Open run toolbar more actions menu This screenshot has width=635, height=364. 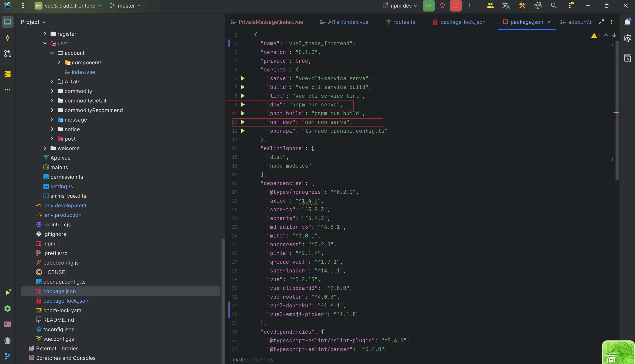point(469,6)
